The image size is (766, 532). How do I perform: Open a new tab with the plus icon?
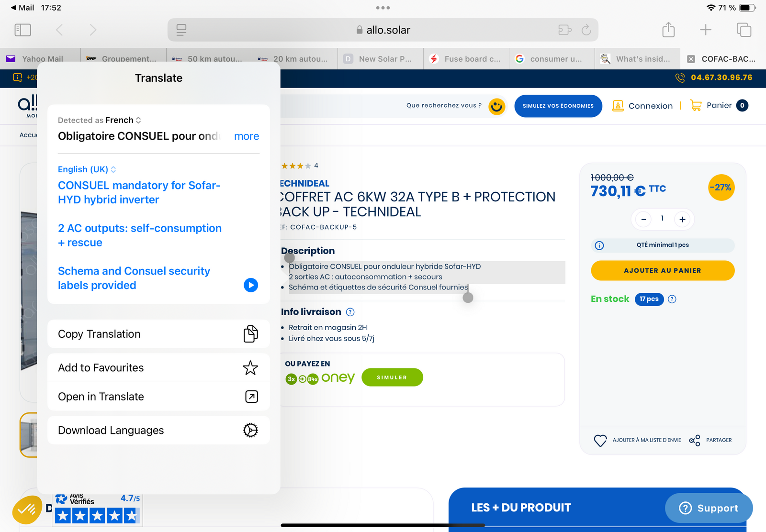pyautogui.click(x=706, y=30)
